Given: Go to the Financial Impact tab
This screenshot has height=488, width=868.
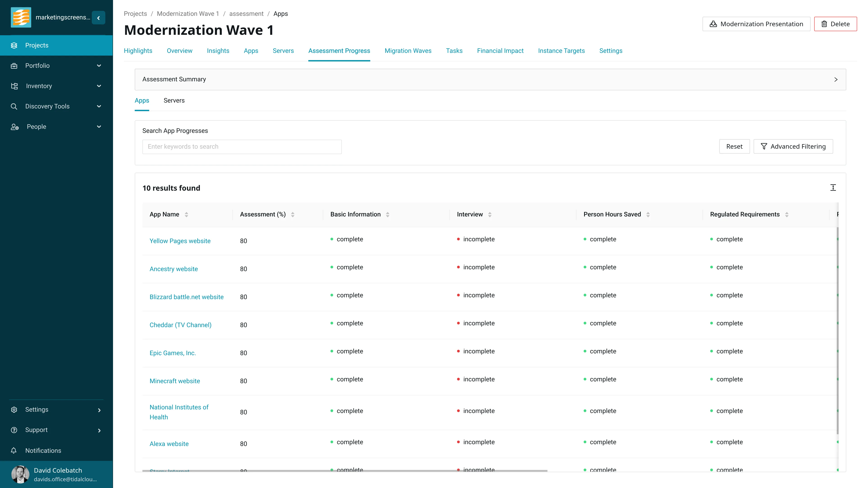Looking at the screenshot, I should 500,51.
